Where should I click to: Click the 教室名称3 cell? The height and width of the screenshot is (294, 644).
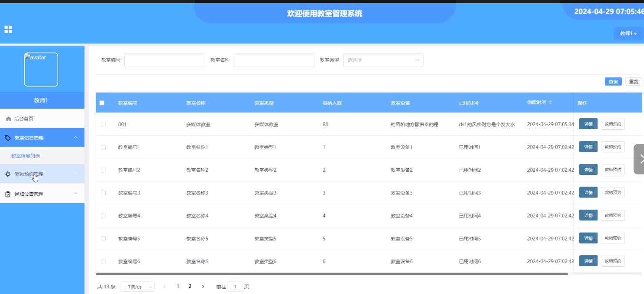[197, 193]
